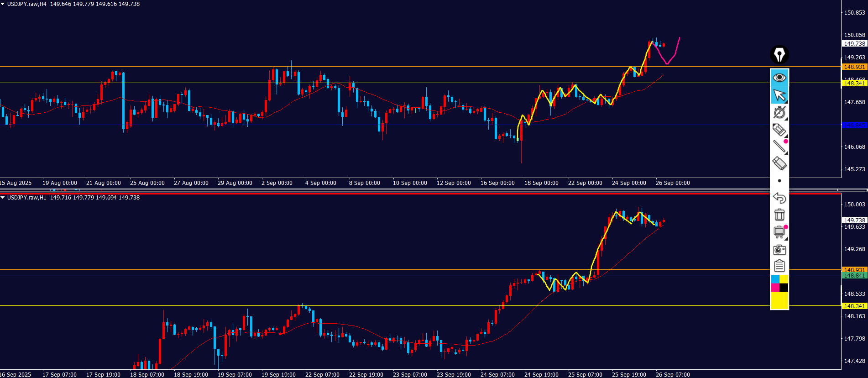Select the arrow cursor tool
Screen dimensions: 868x378
click(779, 95)
